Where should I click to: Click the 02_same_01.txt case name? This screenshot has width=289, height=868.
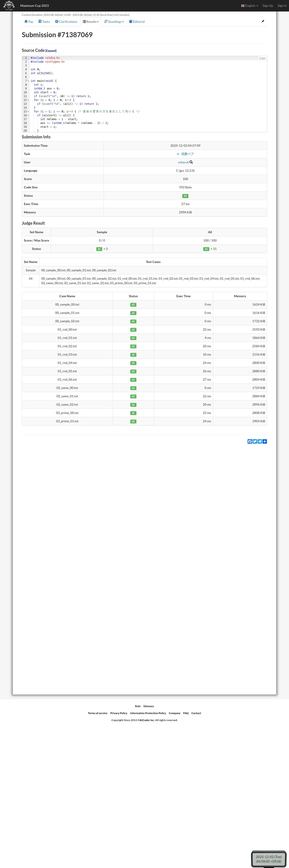tap(67, 396)
